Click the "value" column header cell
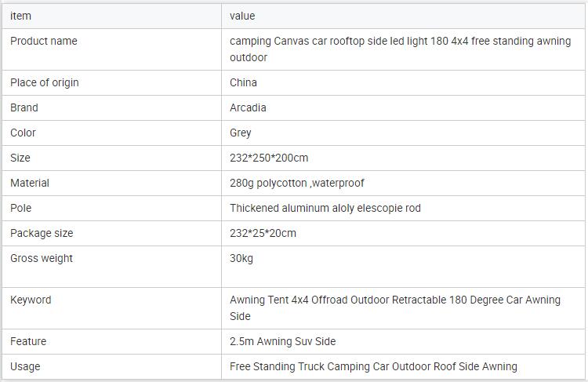The width and height of the screenshot is (588, 382). coord(242,16)
